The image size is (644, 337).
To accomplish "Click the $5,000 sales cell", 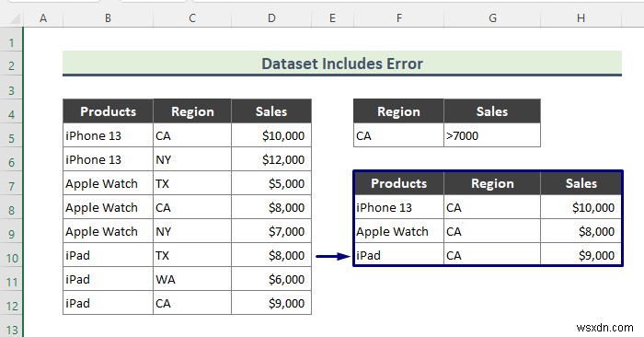I will tap(271, 183).
